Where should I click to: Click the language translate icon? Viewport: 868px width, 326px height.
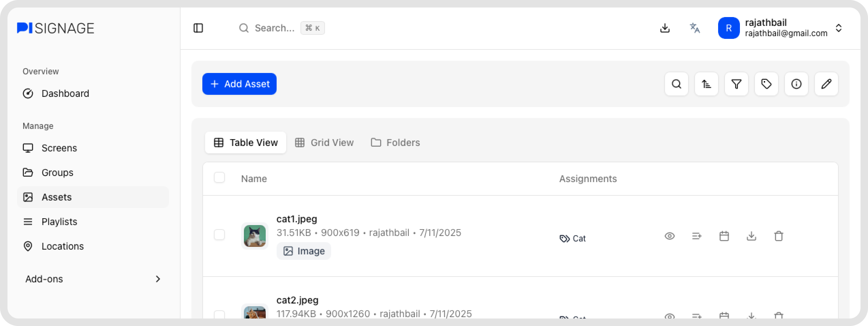695,28
